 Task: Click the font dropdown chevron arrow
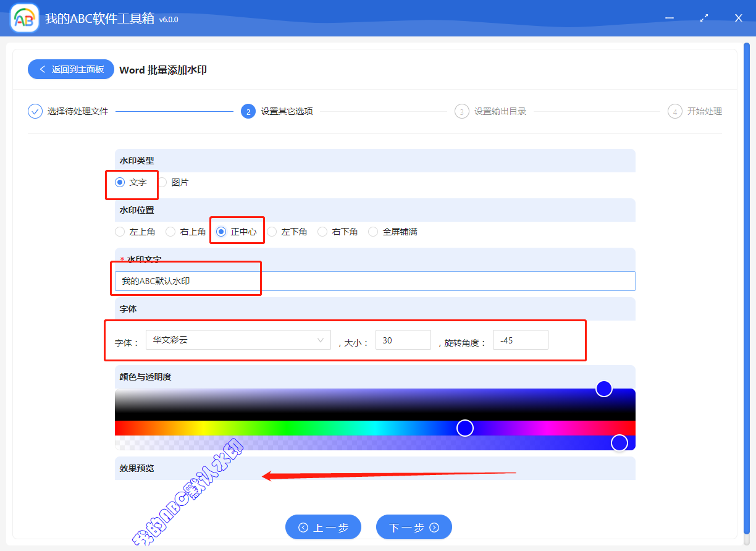[x=321, y=340]
